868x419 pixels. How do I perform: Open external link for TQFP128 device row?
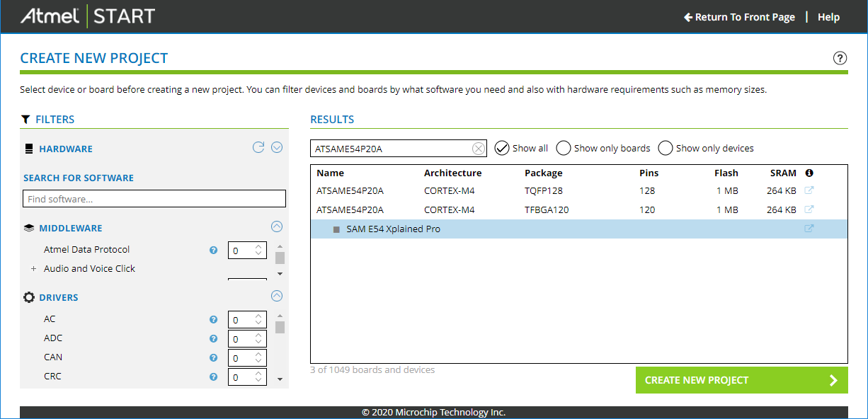pos(809,190)
